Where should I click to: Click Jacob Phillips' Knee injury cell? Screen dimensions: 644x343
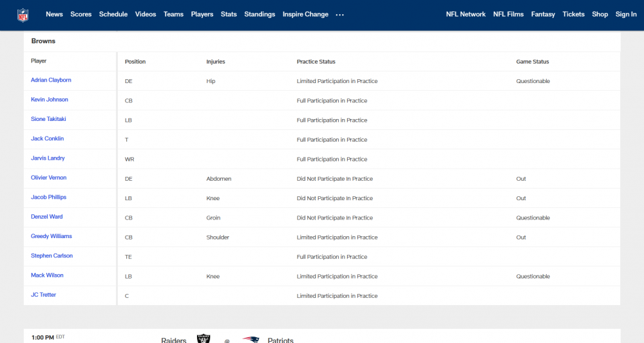coord(213,198)
